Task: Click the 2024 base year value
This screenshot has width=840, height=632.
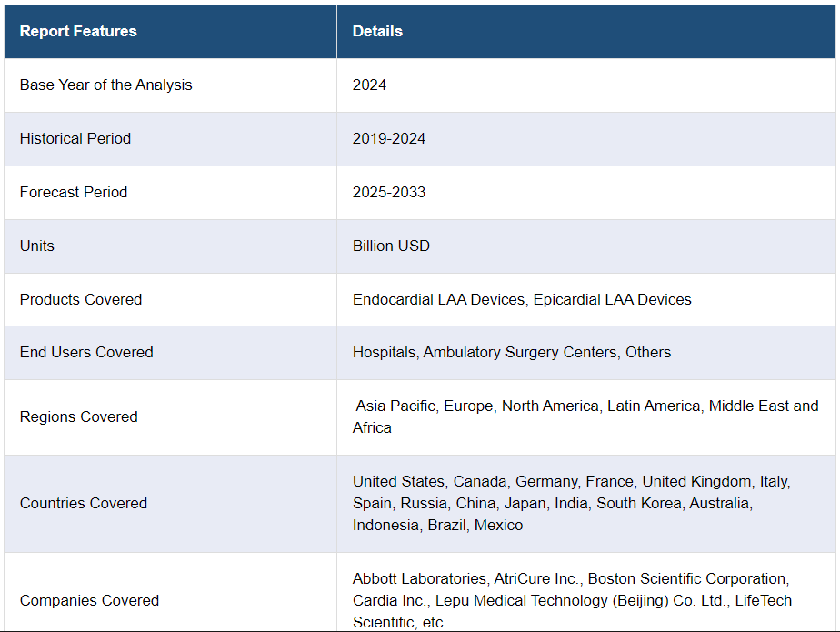Action: click(x=369, y=85)
